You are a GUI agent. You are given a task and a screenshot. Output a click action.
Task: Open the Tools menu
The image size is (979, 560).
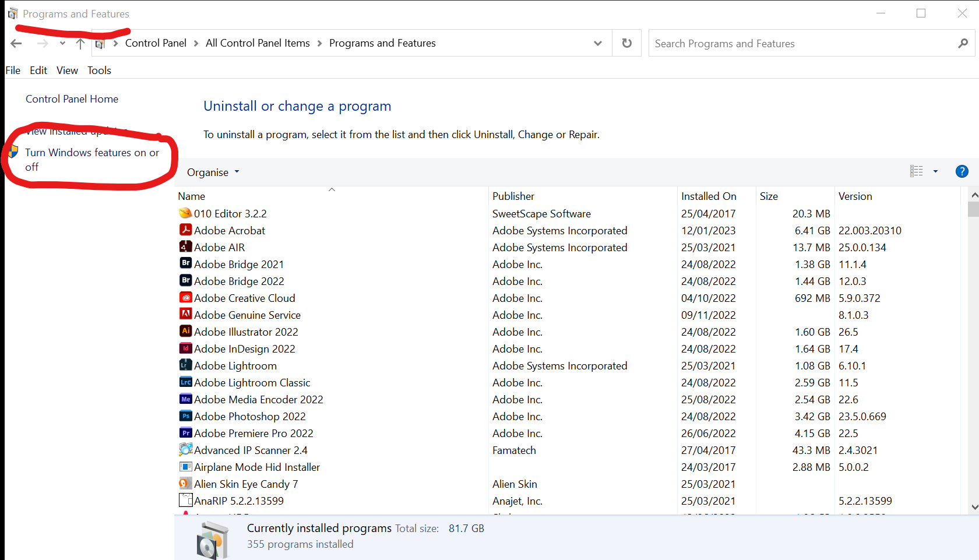pos(99,71)
